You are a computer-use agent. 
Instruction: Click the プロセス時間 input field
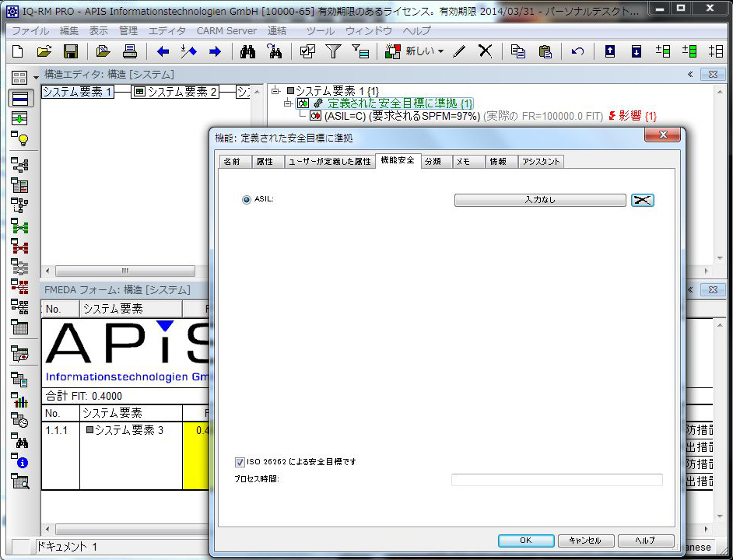coord(557,480)
